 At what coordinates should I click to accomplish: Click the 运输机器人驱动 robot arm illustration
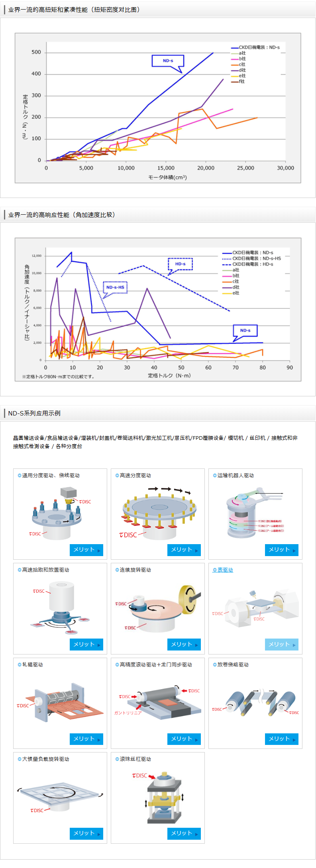click(255, 512)
